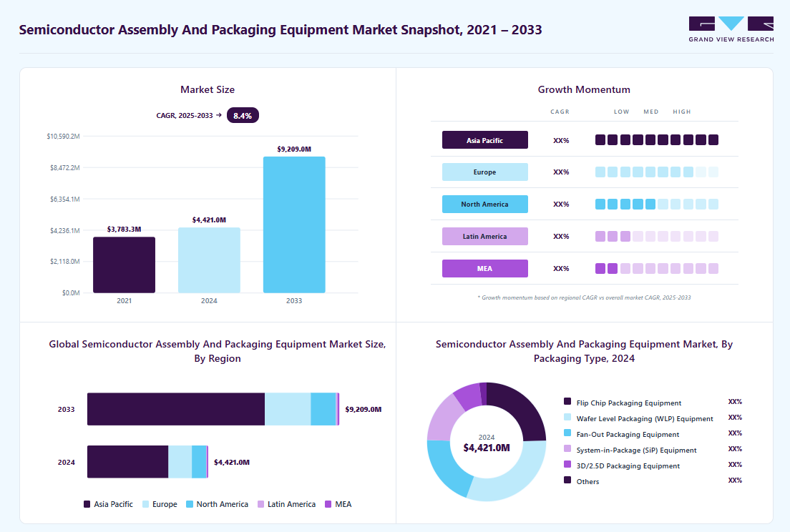Click the MEA legend swatch

[328, 504]
